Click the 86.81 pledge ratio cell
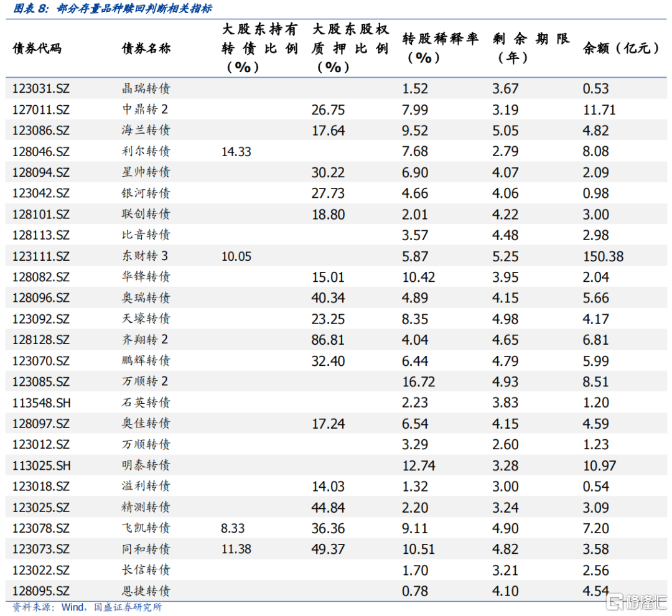Screen dimensions: 672x616 point(328,340)
